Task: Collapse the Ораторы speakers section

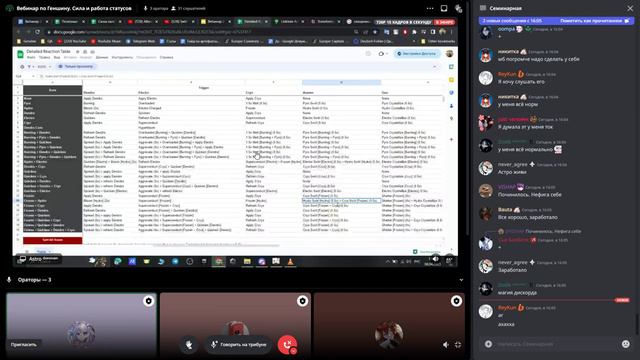Action: coord(461,280)
